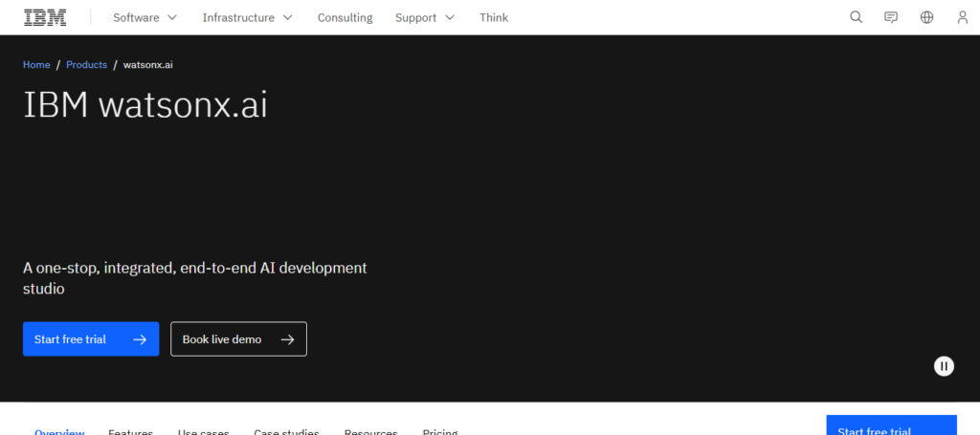Go to Home breadcrumb link
This screenshot has height=435, width=980.
(x=36, y=65)
